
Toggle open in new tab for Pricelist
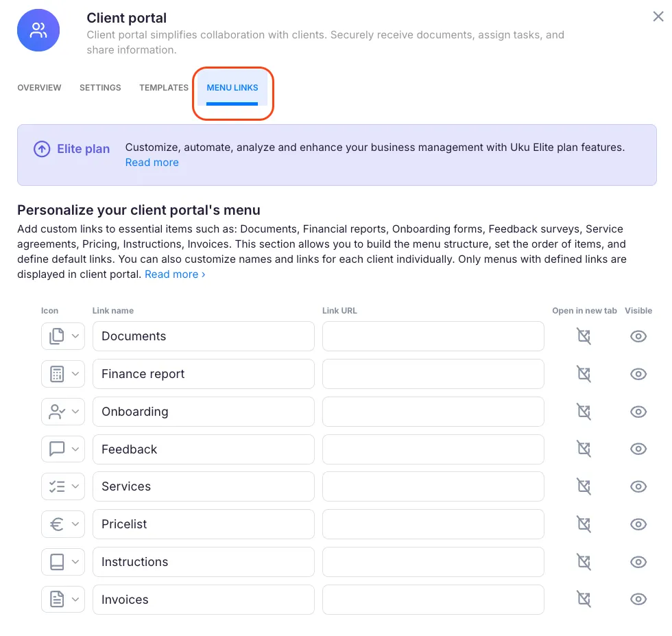pyautogui.click(x=584, y=524)
